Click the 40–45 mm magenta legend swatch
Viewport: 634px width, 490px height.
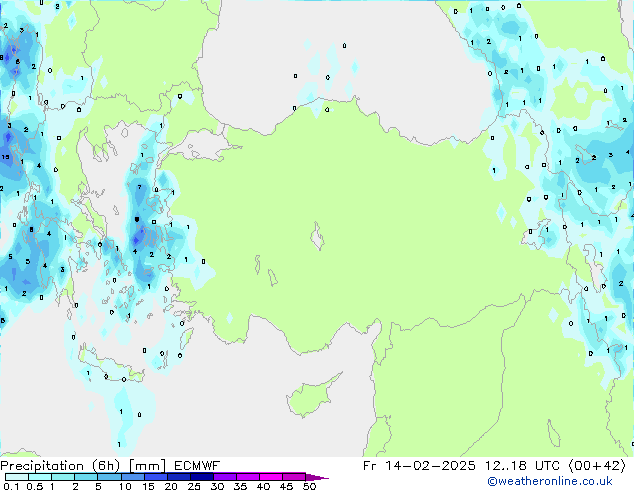(x=271, y=477)
